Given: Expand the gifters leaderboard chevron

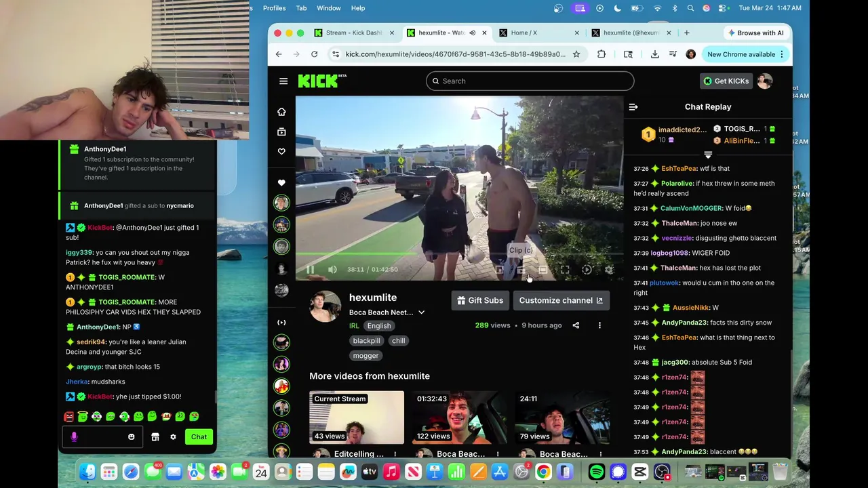Looking at the screenshot, I should tap(708, 155).
